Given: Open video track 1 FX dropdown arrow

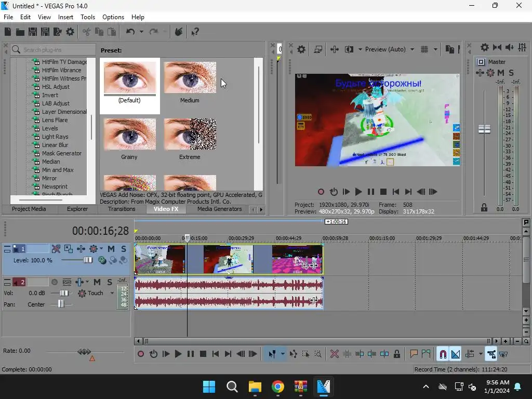Looking at the screenshot, I should point(101,249).
